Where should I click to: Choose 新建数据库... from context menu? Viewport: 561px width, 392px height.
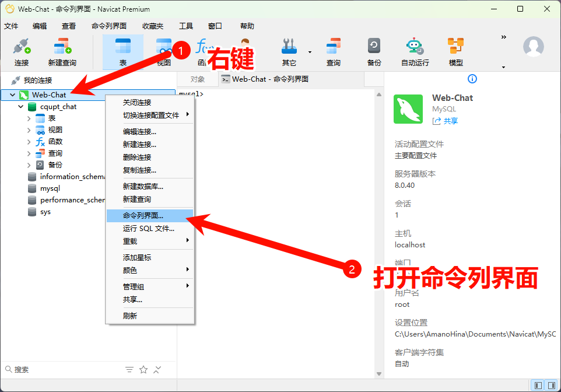pyautogui.click(x=150, y=187)
